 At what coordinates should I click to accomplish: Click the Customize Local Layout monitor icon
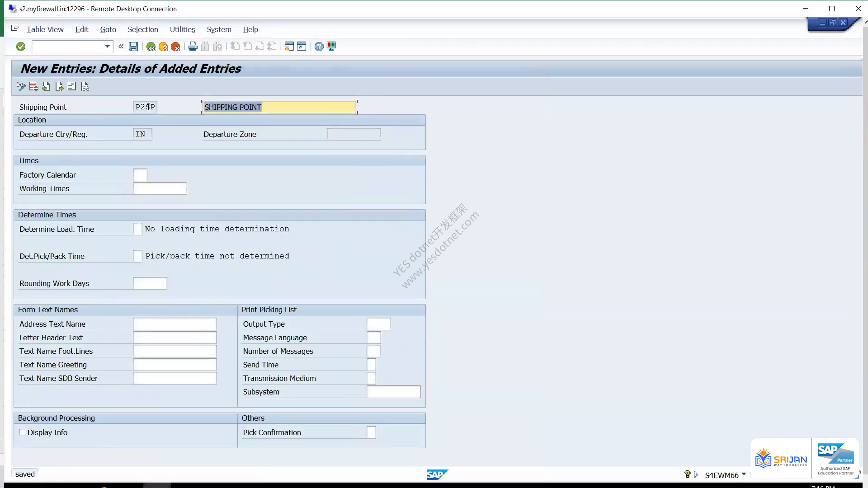click(x=331, y=47)
